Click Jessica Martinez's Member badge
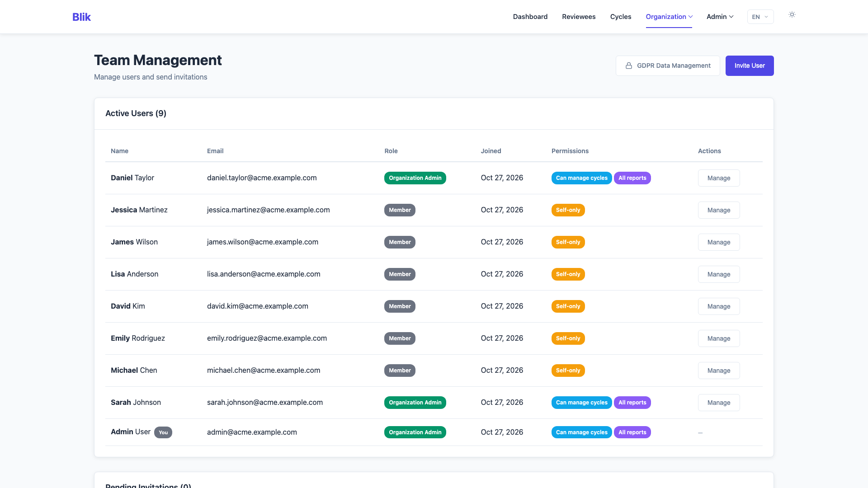The image size is (868, 488). 400,210
